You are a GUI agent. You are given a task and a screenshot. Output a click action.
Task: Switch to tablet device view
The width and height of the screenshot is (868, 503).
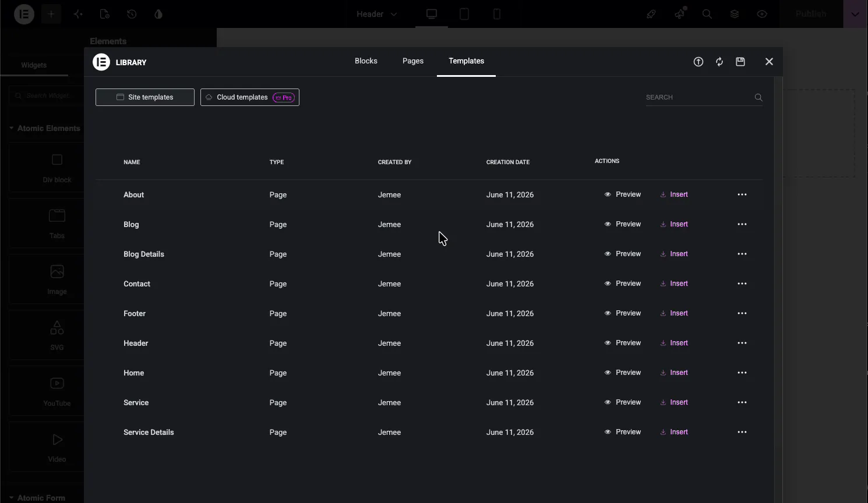(464, 14)
